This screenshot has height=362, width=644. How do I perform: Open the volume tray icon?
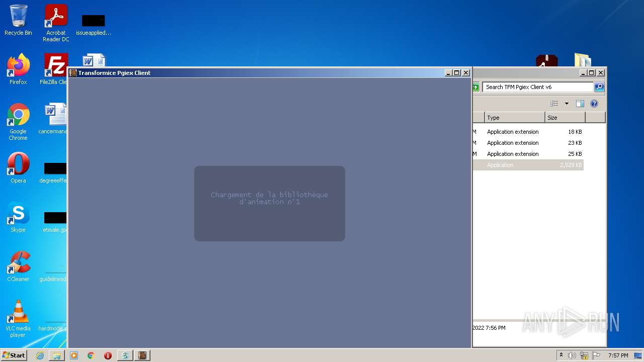[x=572, y=355]
